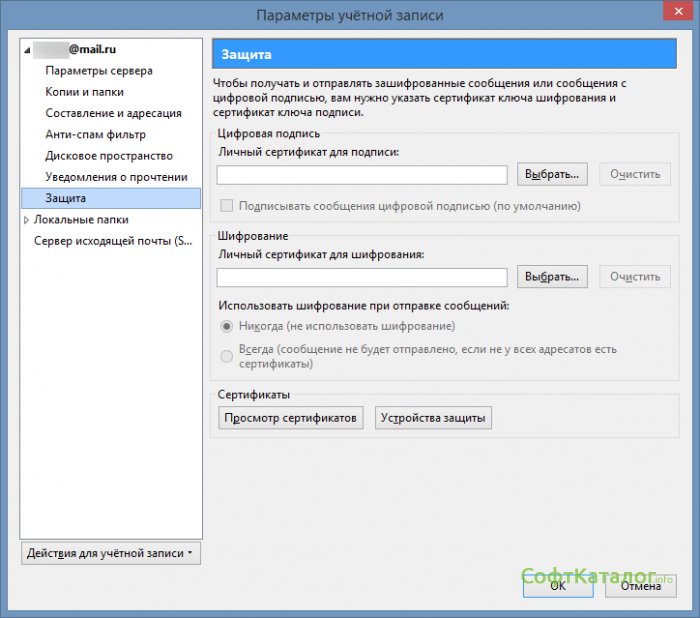700x618 pixels.
Task: Click the signing certificate text field
Action: (362, 175)
